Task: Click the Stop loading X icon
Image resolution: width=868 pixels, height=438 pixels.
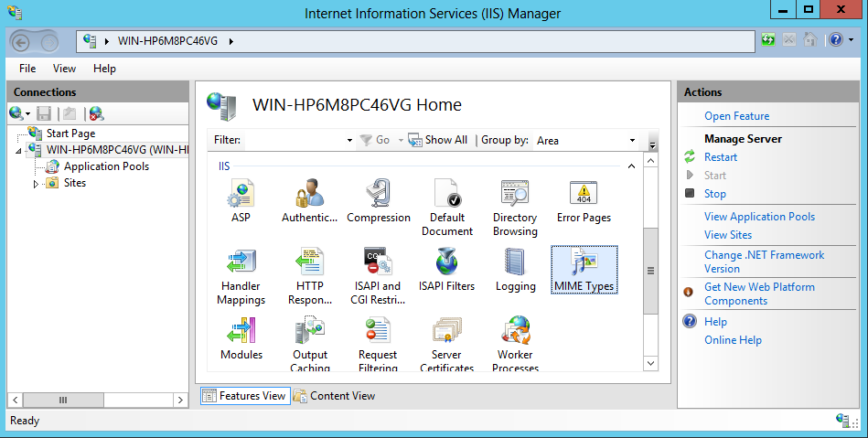Action: pos(788,39)
